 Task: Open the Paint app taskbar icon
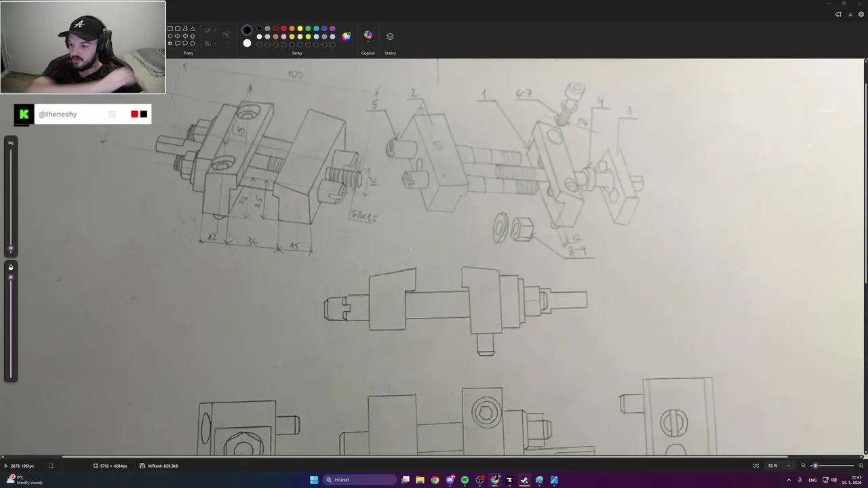coord(539,480)
